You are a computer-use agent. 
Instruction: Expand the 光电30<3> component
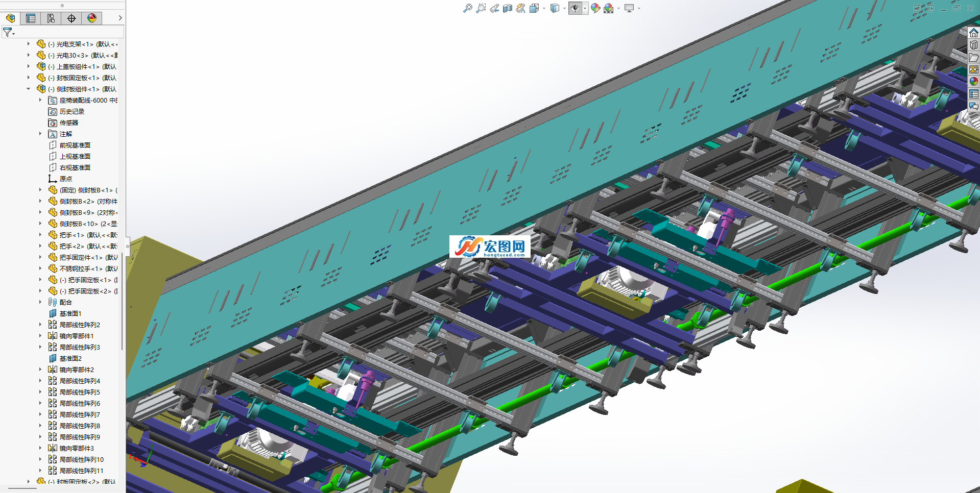pos(29,55)
